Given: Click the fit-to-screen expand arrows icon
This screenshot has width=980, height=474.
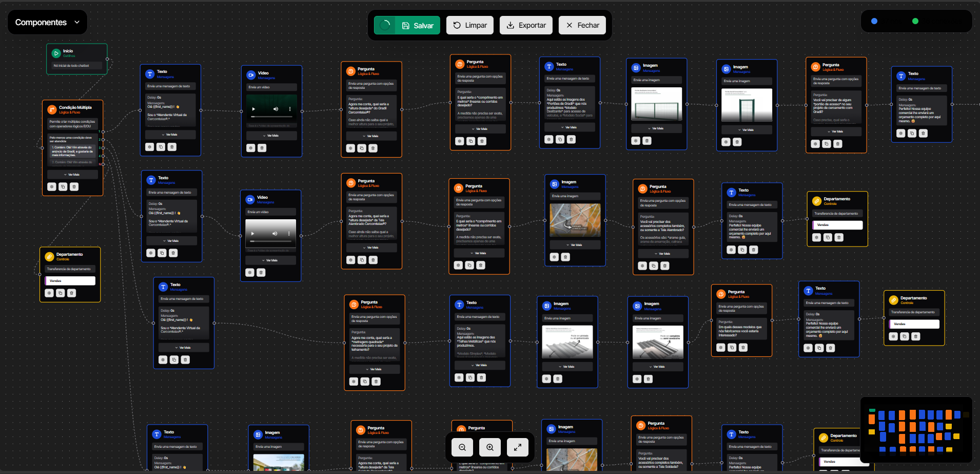Looking at the screenshot, I should coord(518,447).
